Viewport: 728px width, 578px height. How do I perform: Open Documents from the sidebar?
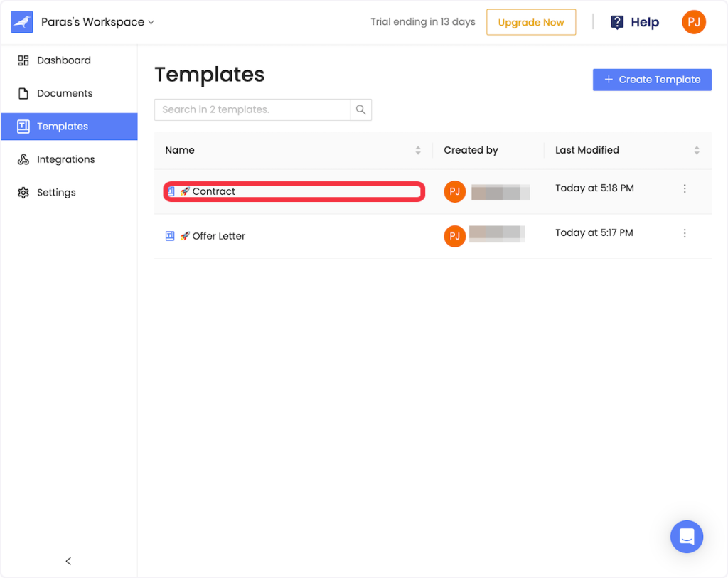coord(65,93)
